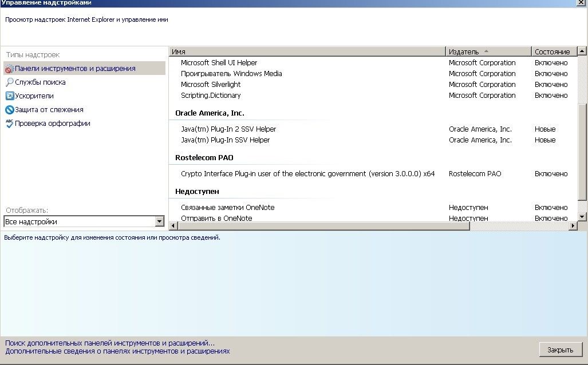Screen dimensions: 588x365
Task: Click Новые status of Java Plug-In 2
Action: pyautogui.click(x=545, y=129)
